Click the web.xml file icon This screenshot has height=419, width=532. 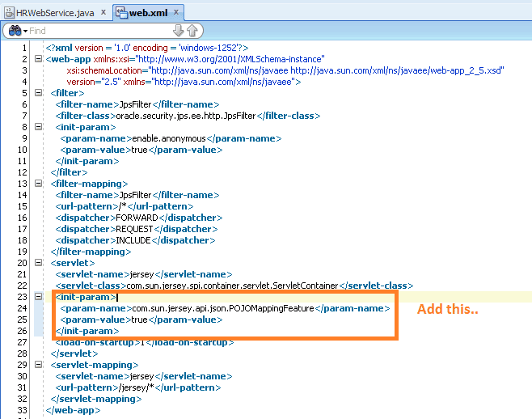[121, 12]
